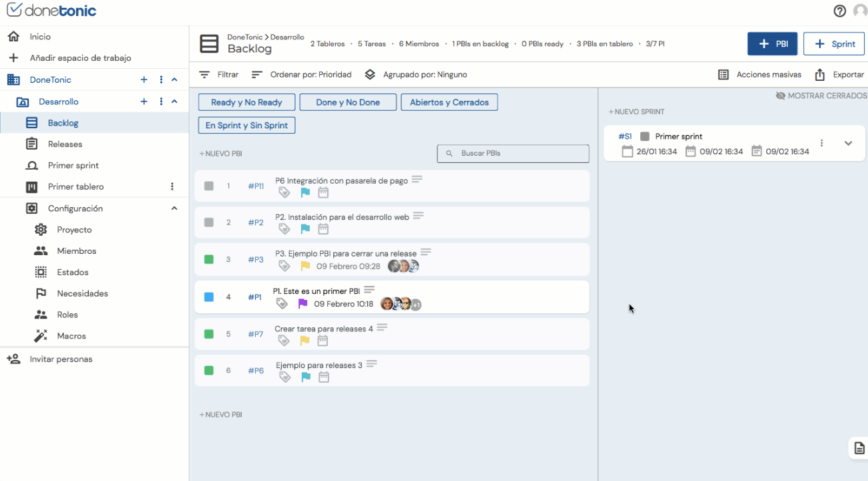This screenshot has width=868, height=481.
Task: Go to Miembros in Configuración
Action: (x=76, y=251)
